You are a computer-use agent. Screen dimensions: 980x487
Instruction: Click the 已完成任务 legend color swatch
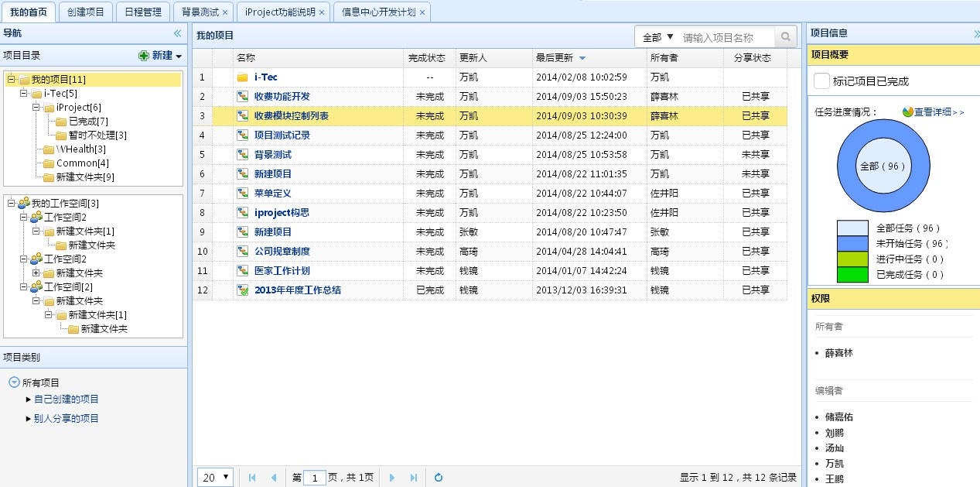(852, 275)
